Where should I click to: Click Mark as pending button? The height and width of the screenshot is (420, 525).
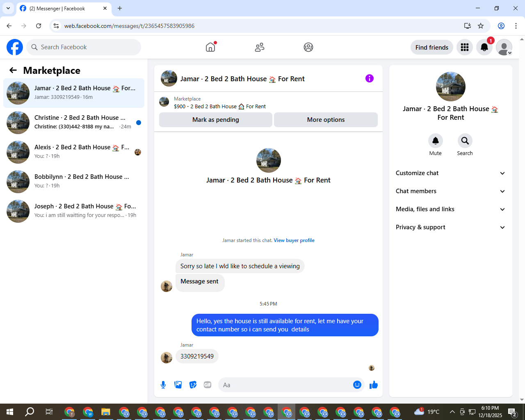216,120
